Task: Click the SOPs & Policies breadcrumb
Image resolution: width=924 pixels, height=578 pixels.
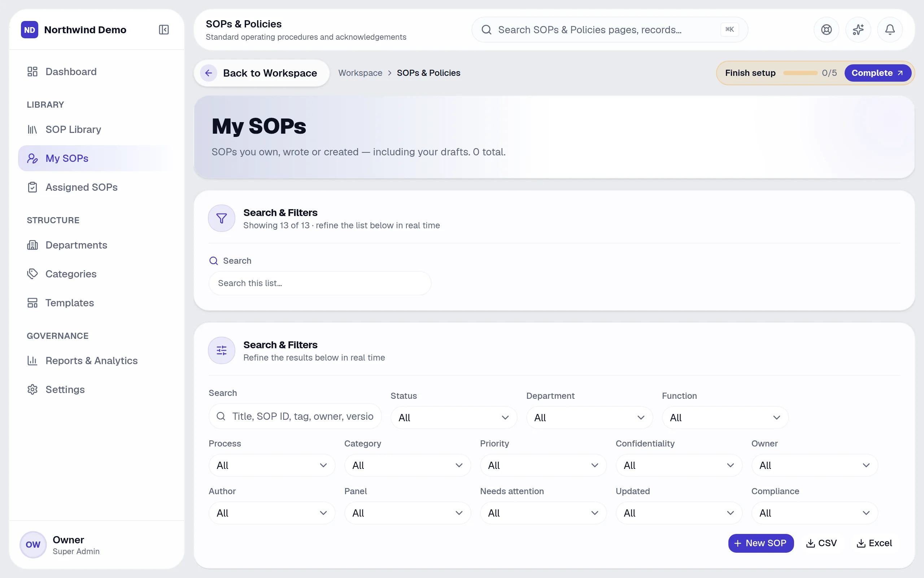Action: (x=428, y=73)
